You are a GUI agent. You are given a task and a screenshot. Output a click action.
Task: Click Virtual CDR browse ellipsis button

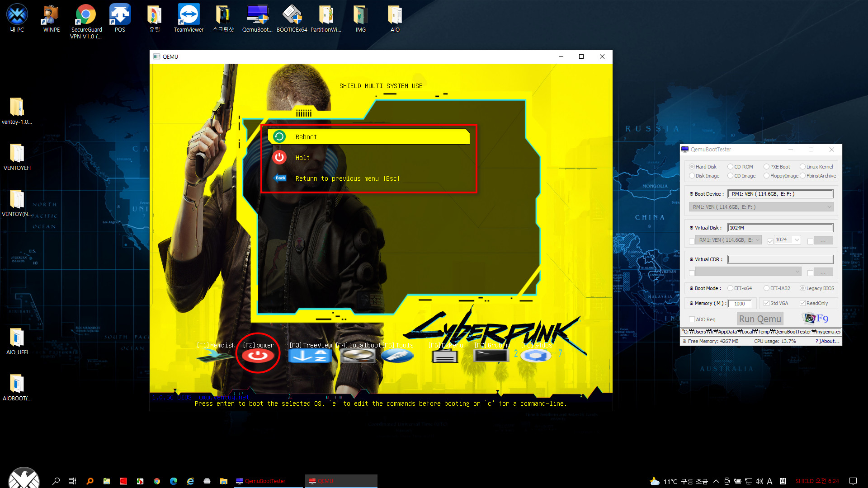[x=823, y=272]
